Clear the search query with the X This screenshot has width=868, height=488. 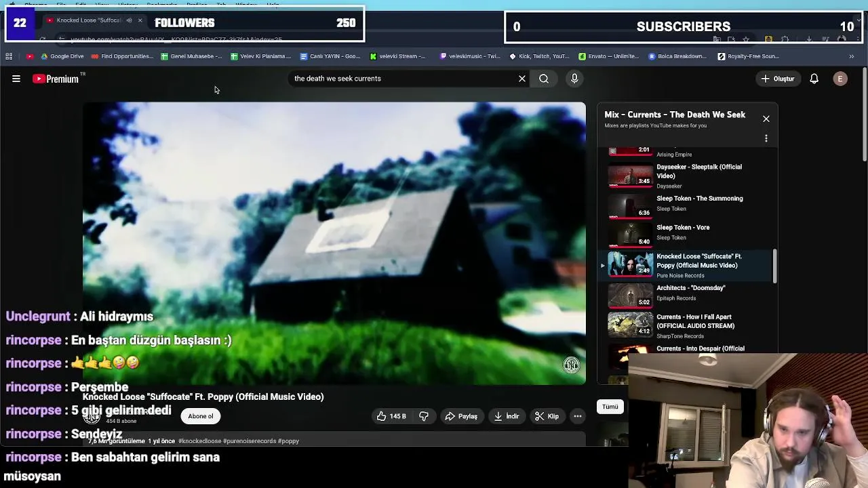[x=522, y=79]
